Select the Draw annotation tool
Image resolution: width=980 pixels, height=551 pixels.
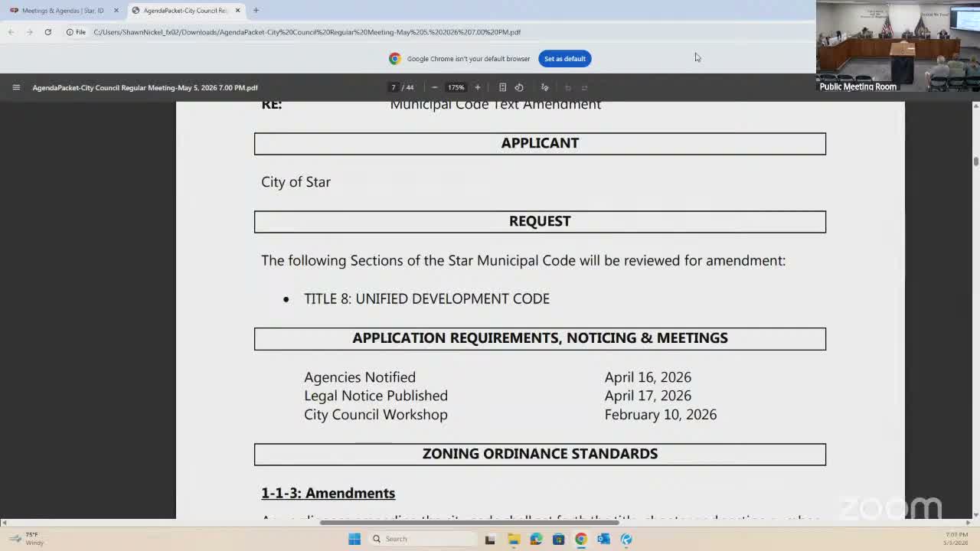[x=544, y=87]
